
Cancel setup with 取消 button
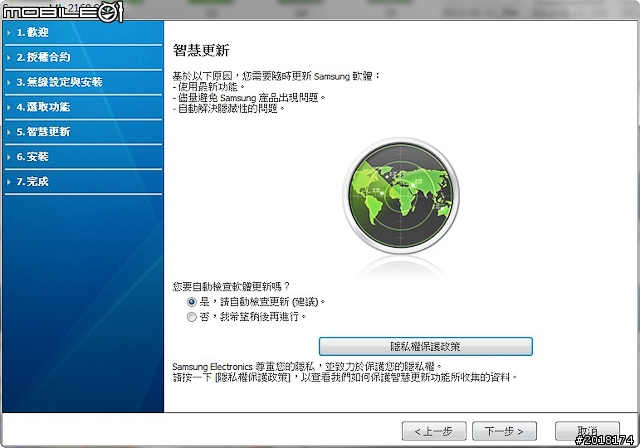pos(587,431)
